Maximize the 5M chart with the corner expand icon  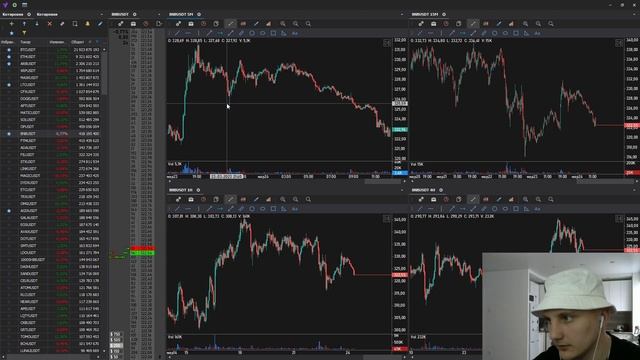(x=387, y=43)
